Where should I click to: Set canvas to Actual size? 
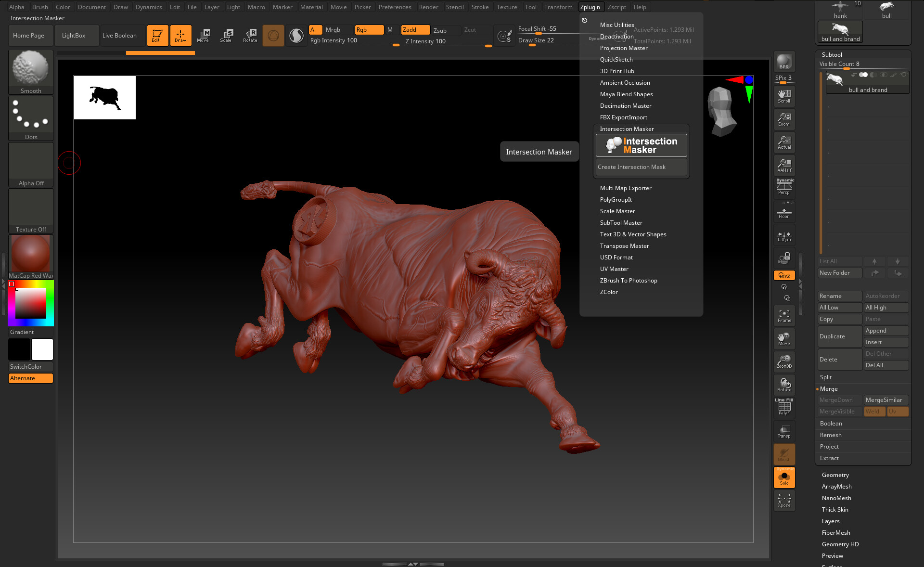[x=784, y=142]
